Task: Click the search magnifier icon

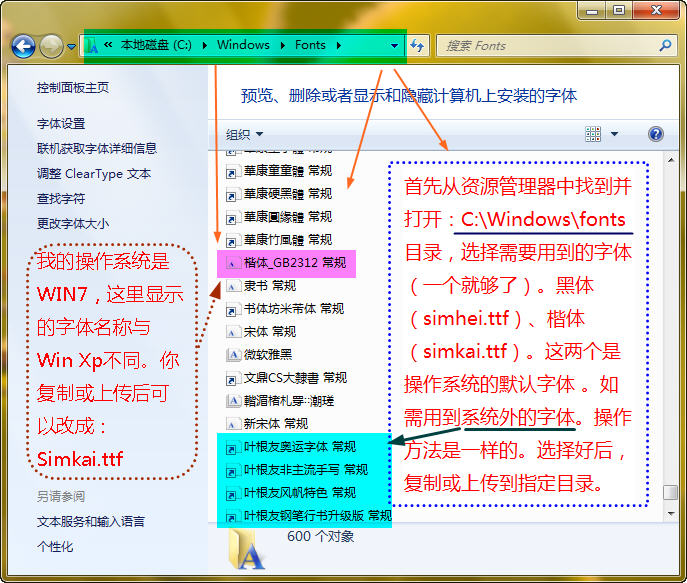Action: click(x=665, y=45)
